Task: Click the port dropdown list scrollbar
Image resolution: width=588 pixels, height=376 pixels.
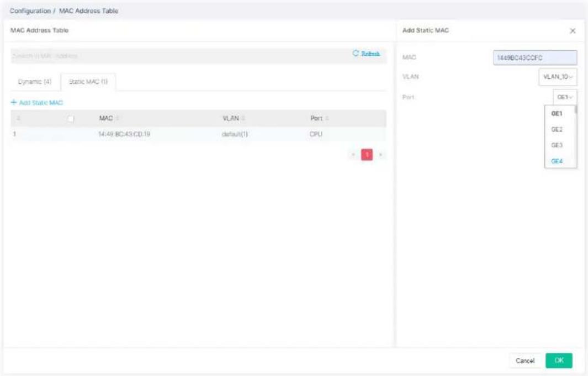Action: pos(576,110)
